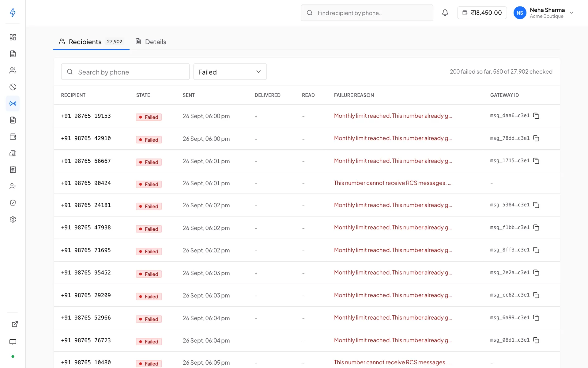Open the external link icon in sidebar

[x=15, y=324]
